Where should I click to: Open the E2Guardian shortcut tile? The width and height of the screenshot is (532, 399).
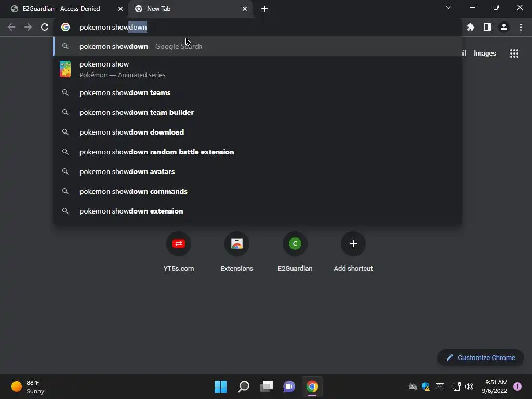click(x=295, y=252)
